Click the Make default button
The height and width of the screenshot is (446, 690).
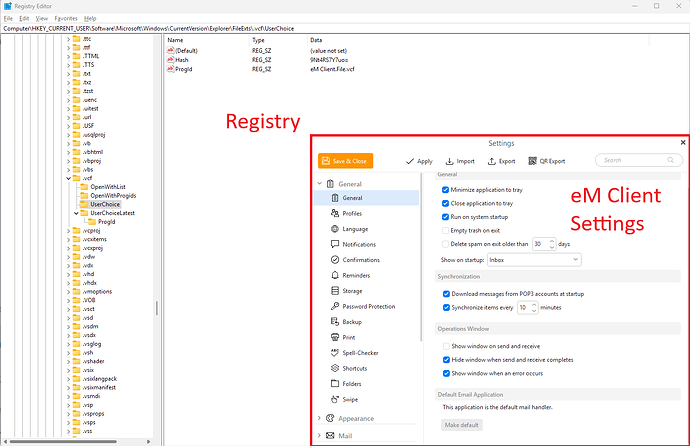point(461,425)
